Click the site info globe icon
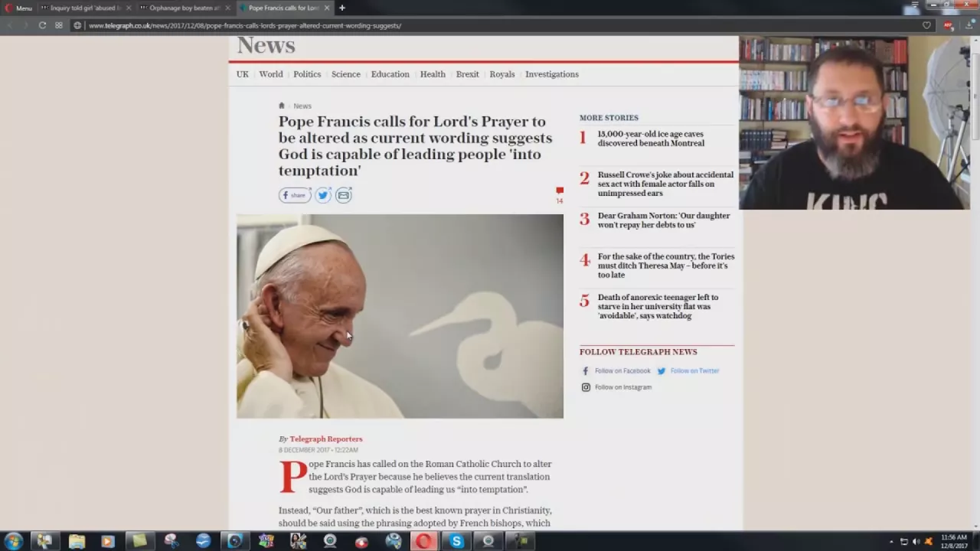Image resolution: width=980 pixels, height=551 pixels. (x=77, y=25)
